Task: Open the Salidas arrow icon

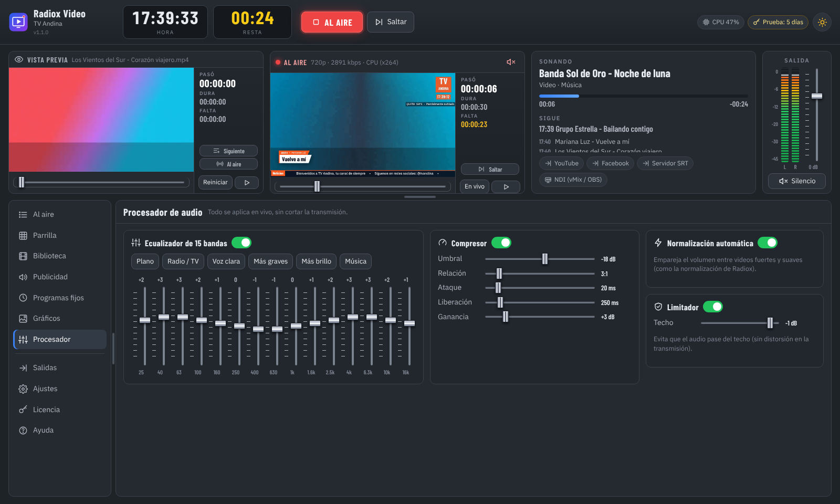Action: [23, 368]
